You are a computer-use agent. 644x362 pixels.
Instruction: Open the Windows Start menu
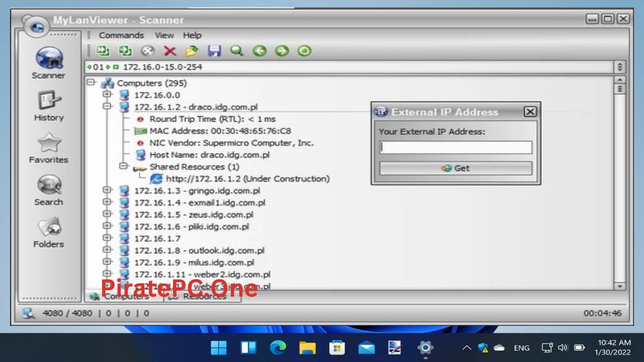click(219, 347)
